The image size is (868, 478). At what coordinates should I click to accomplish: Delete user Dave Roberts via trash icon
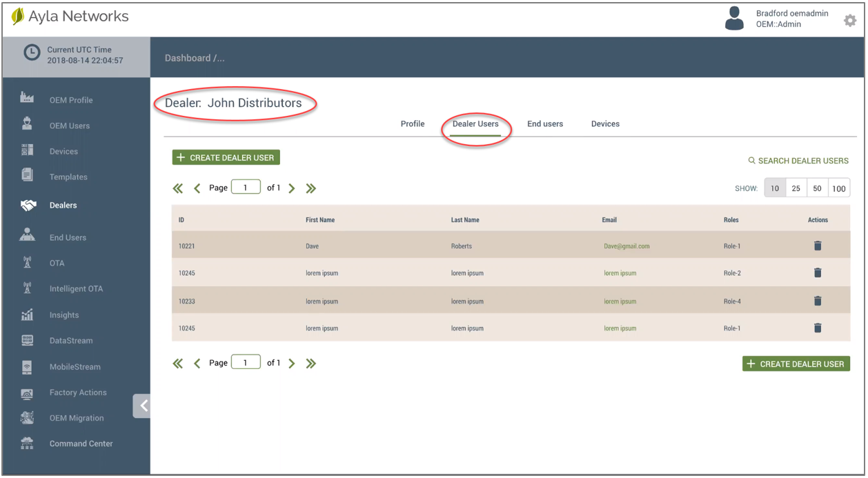pyautogui.click(x=818, y=246)
